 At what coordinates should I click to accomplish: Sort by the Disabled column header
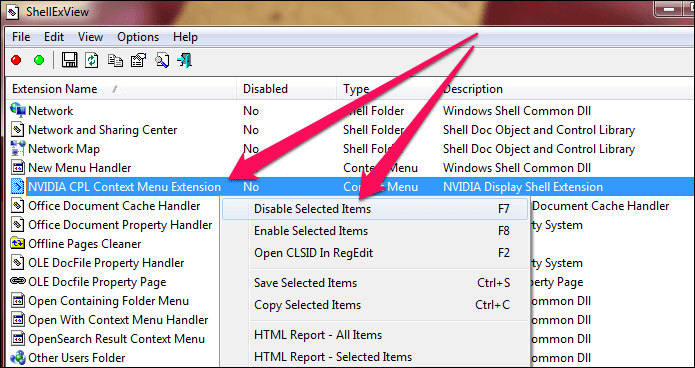[287, 89]
